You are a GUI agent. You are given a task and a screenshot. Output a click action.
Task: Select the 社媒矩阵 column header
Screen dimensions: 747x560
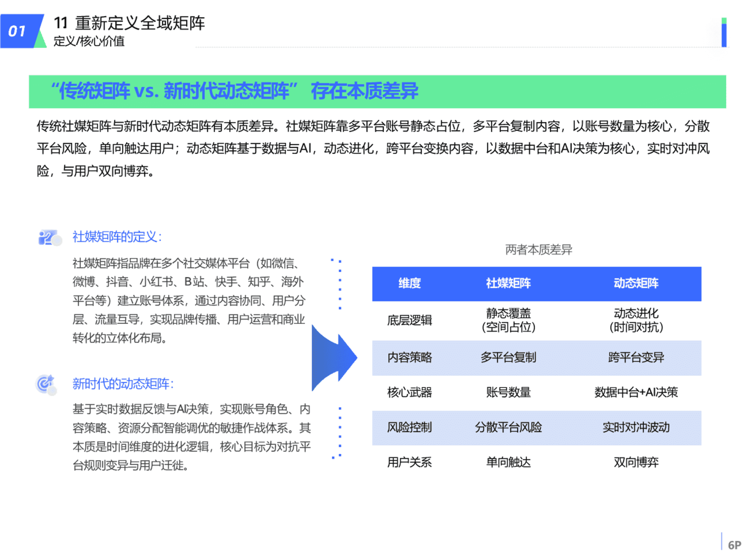508,283
